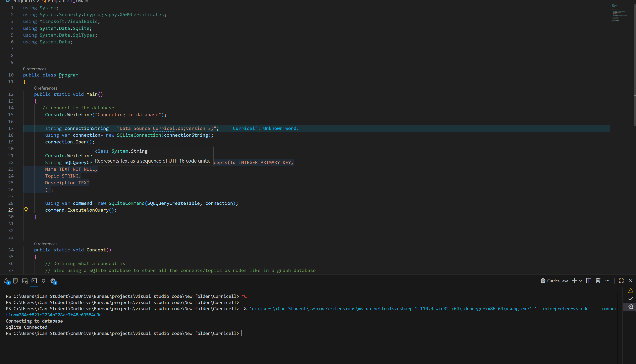
Task: Open terminal more actions ellipsis menu
Action: coord(607,281)
